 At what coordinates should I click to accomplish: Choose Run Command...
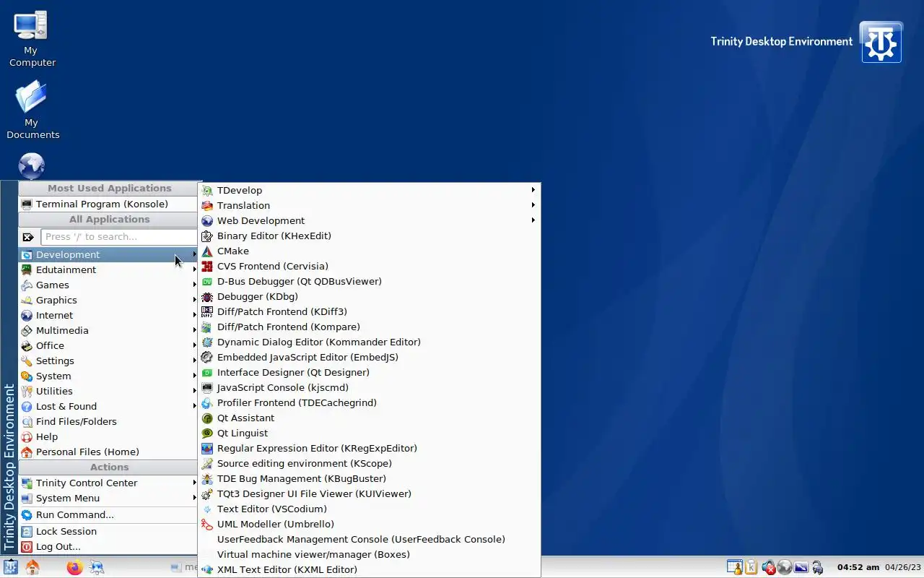coord(108,514)
